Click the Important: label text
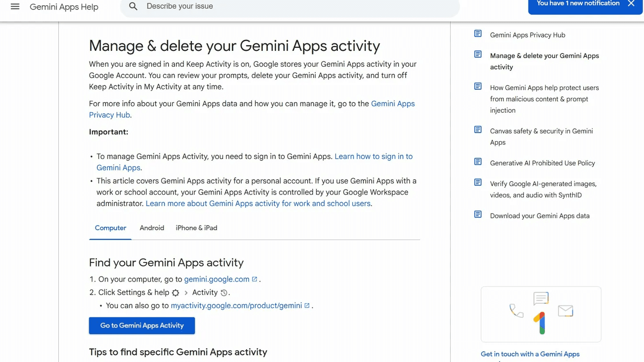 tap(109, 132)
